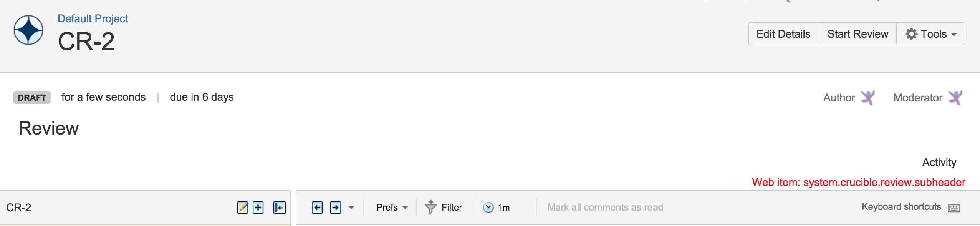Click the Default Project logo icon
The image size is (980, 226).
(x=28, y=30)
